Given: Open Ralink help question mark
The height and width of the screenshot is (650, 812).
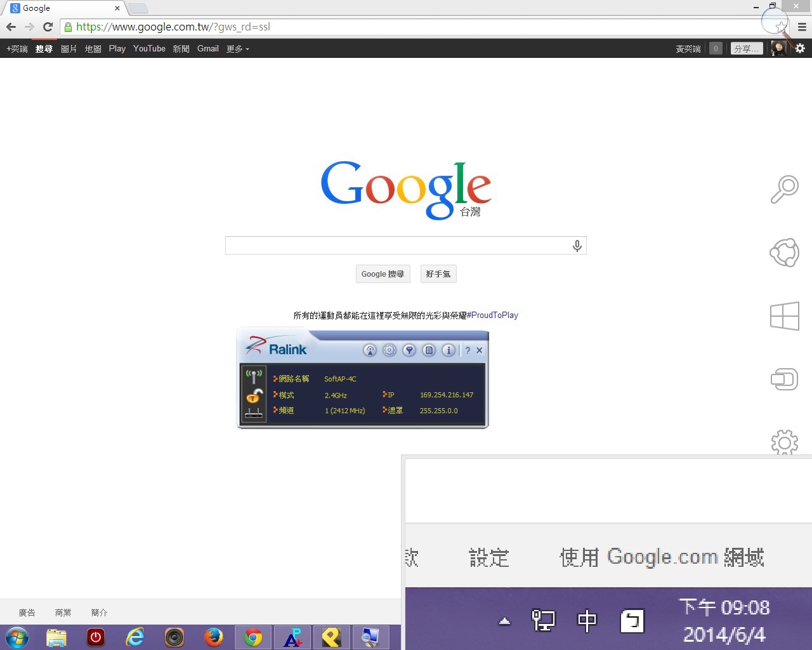Looking at the screenshot, I should (468, 350).
